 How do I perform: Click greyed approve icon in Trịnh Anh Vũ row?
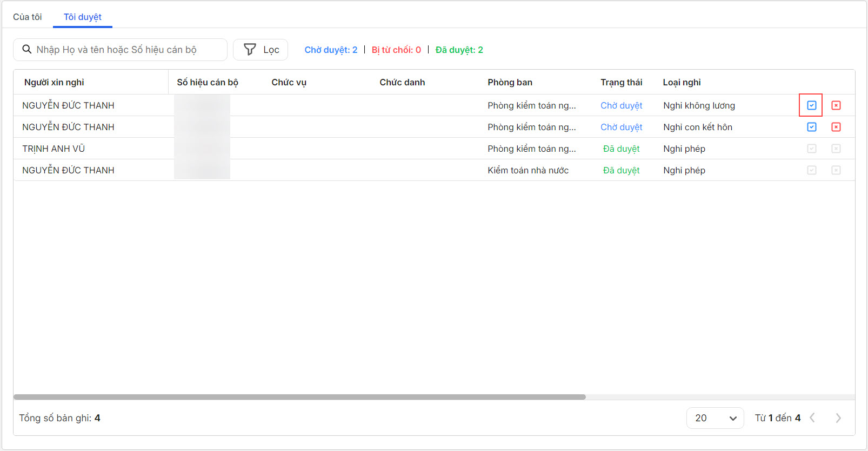pyautogui.click(x=811, y=149)
